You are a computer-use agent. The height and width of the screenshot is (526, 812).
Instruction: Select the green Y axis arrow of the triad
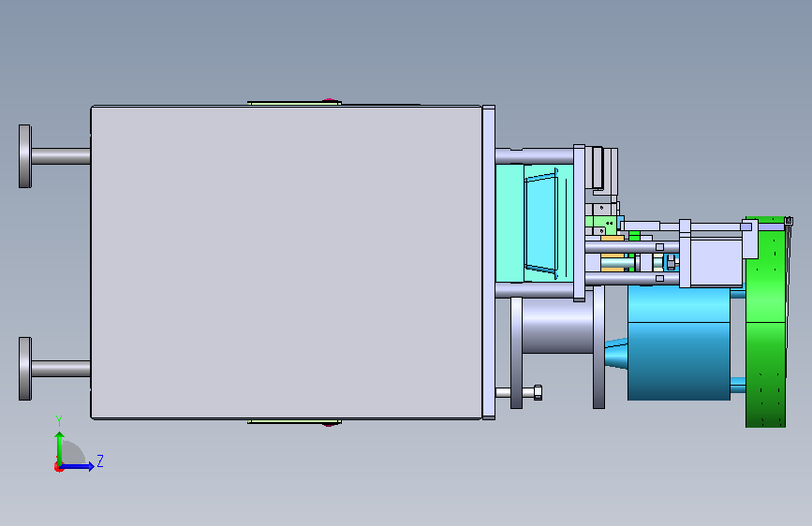60,449
